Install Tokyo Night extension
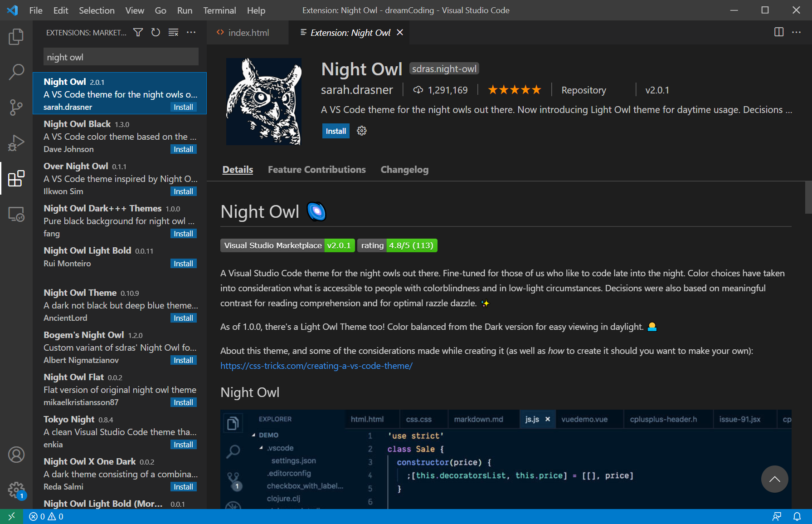812x524 pixels. tap(184, 445)
